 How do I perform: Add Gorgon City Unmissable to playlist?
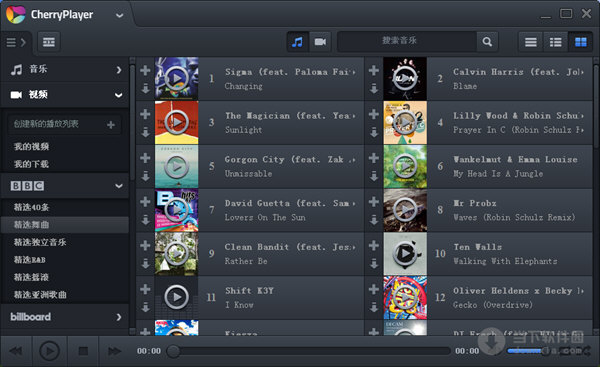tap(145, 158)
